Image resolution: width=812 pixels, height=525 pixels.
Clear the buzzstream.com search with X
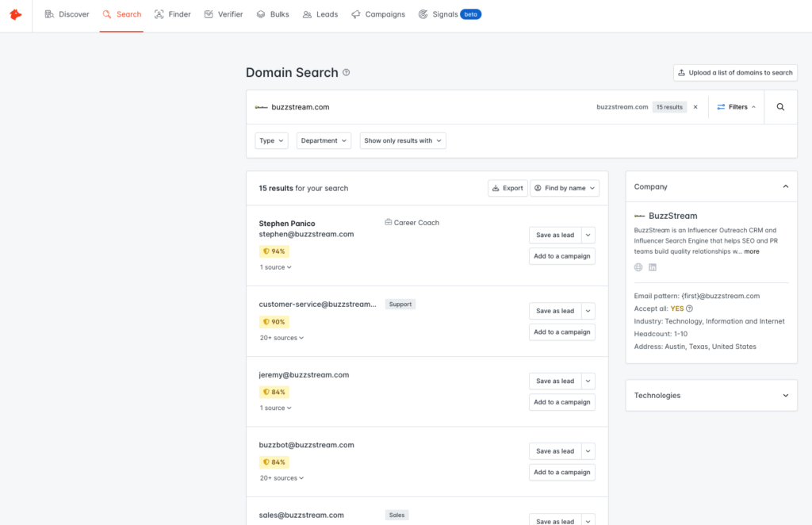(695, 107)
